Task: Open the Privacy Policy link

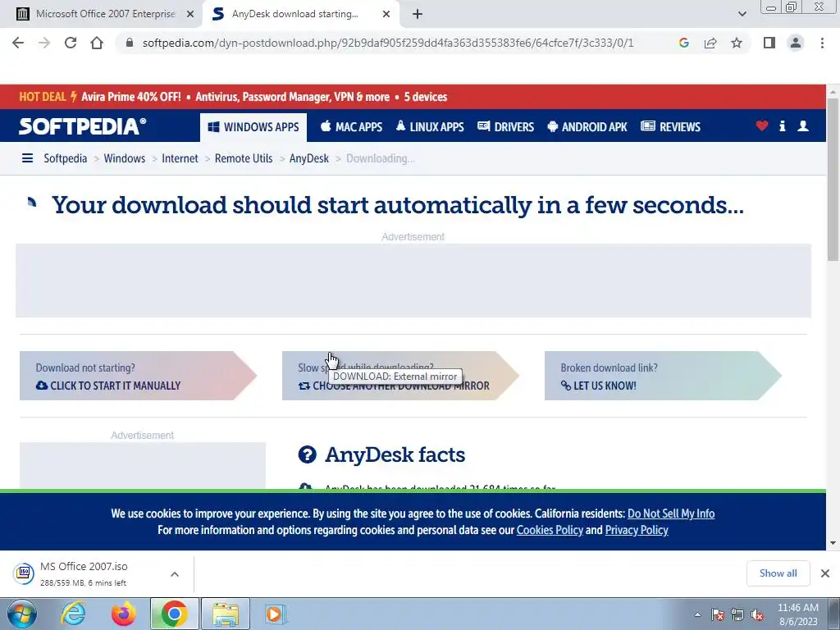Action: [637, 531]
